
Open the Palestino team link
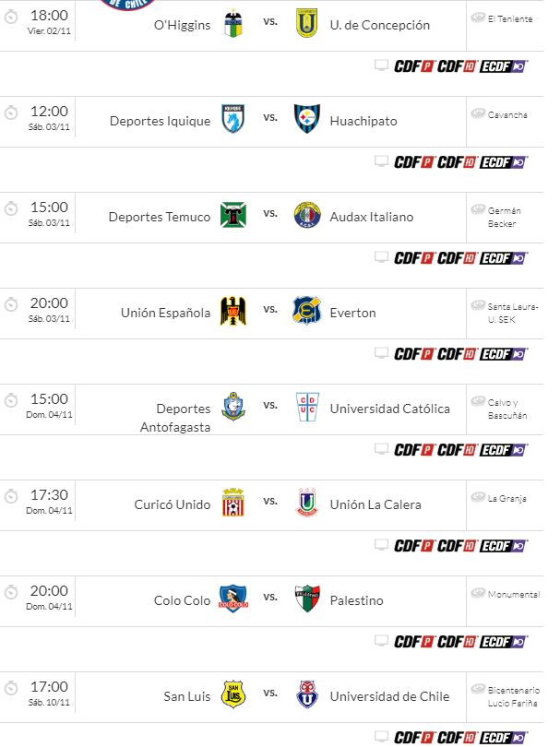point(356,600)
